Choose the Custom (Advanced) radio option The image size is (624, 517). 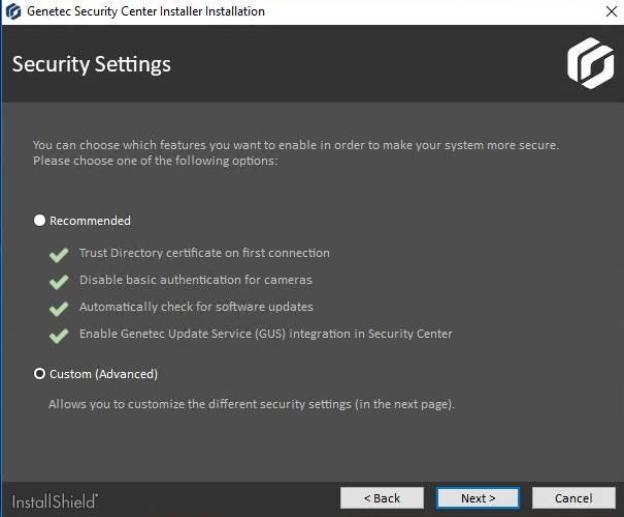(40, 374)
